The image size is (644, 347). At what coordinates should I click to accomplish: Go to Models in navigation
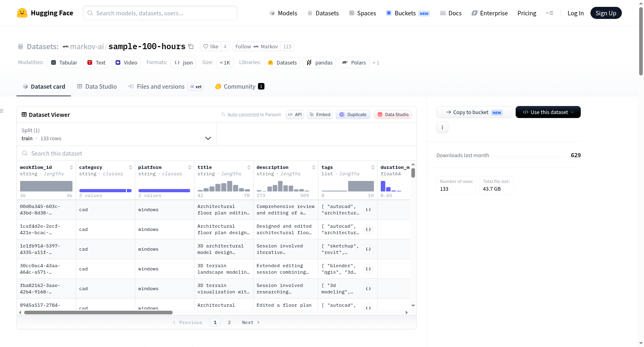(283, 13)
